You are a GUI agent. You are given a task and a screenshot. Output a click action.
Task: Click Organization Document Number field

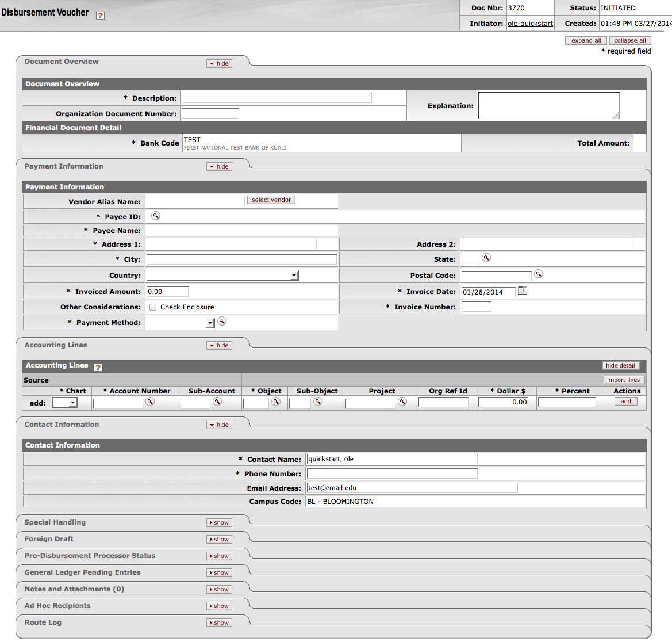click(210, 113)
